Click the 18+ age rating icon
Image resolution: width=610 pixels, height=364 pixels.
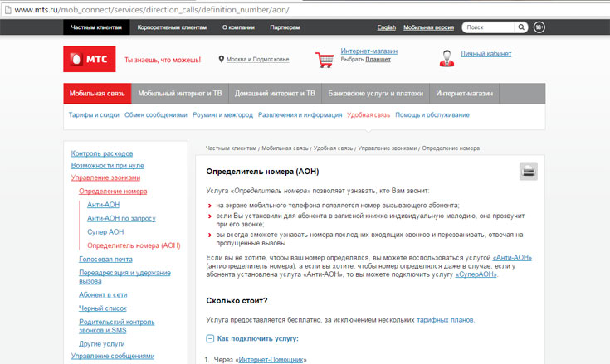tap(539, 27)
